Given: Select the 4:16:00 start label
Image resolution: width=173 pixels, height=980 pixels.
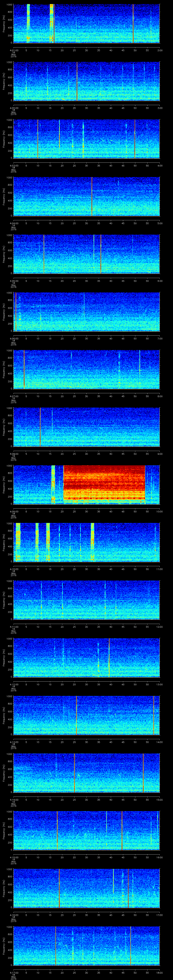Looking at the screenshot, I should 14,915.
